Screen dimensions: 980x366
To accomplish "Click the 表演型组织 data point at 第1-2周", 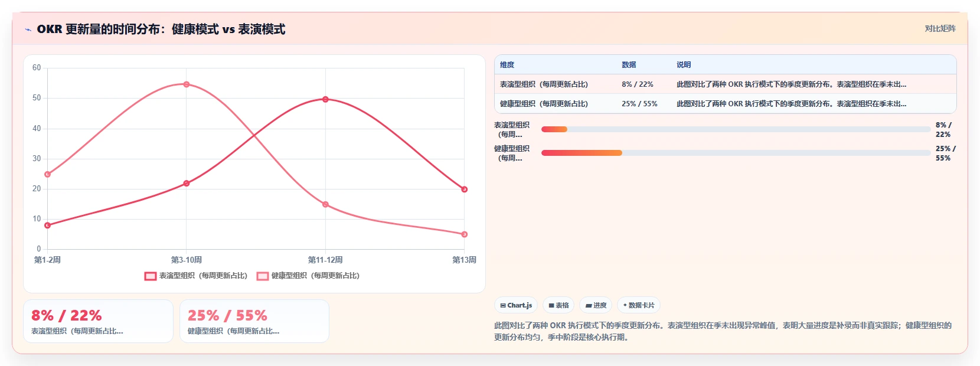I will (x=48, y=226).
